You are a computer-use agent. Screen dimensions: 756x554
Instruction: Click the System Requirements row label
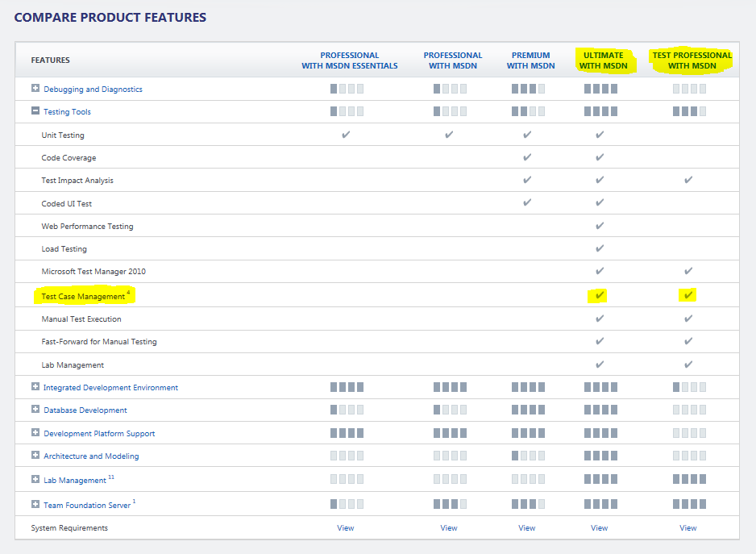tap(69, 528)
